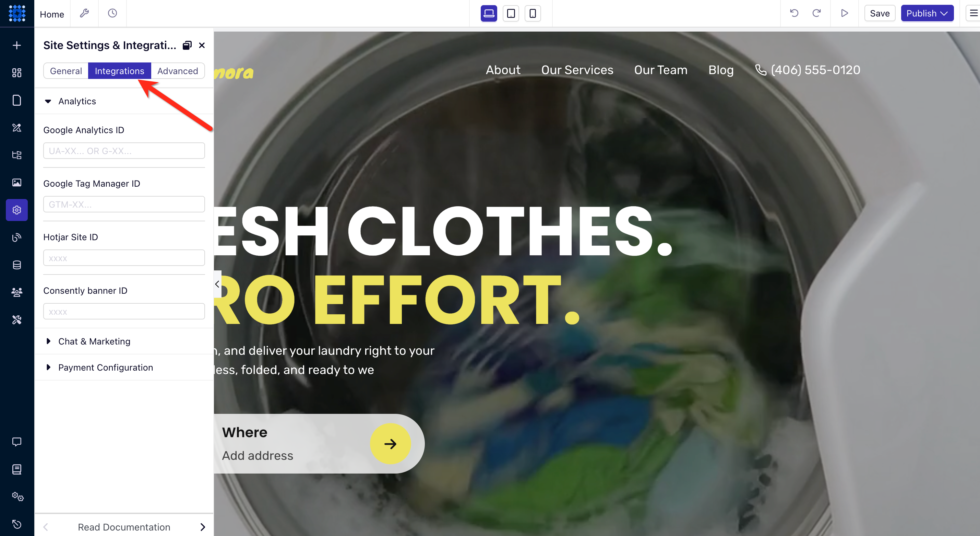
Task: Open the users group icon
Action: (x=17, y=292)
